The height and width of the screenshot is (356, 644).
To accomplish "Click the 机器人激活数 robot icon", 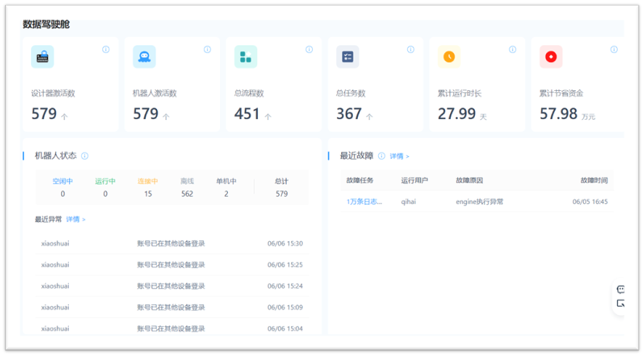I will click(144, 57).
